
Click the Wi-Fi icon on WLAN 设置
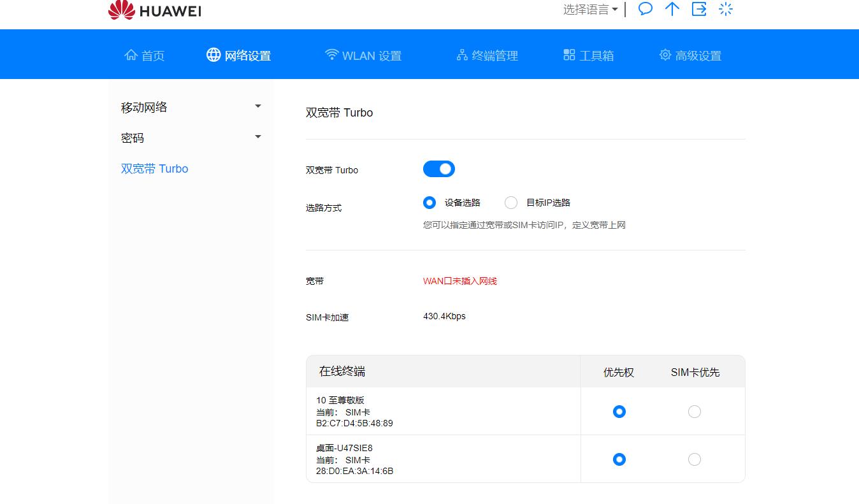(x=331, y=55)
